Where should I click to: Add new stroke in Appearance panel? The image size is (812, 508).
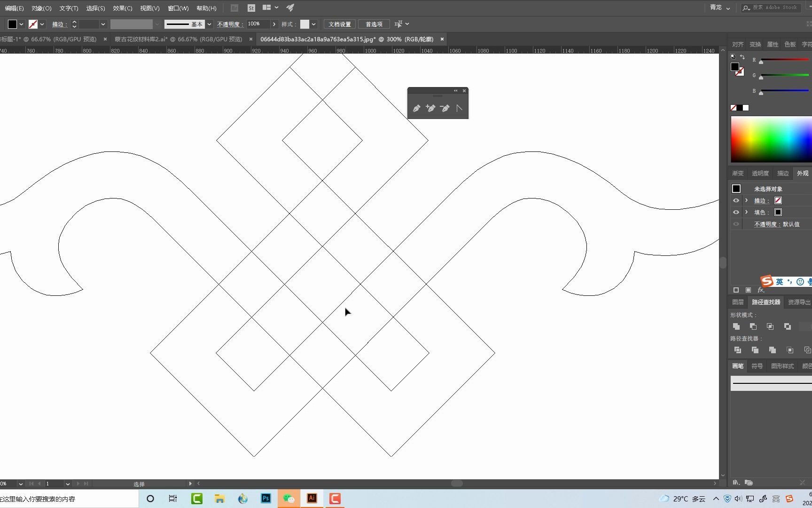coord(736,290)
